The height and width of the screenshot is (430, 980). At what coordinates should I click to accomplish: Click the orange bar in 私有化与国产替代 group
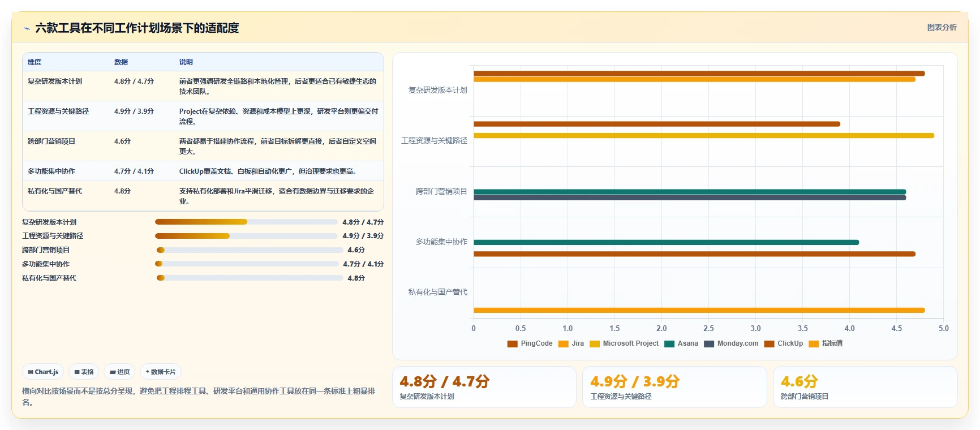point(699,310)
